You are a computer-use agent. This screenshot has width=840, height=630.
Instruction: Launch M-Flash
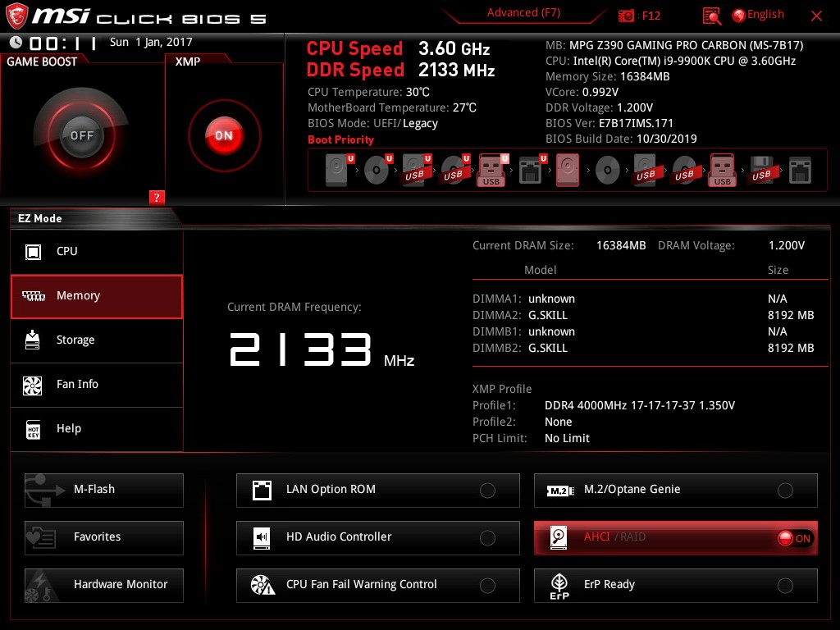pyautogui.click(x=104, y=491)
